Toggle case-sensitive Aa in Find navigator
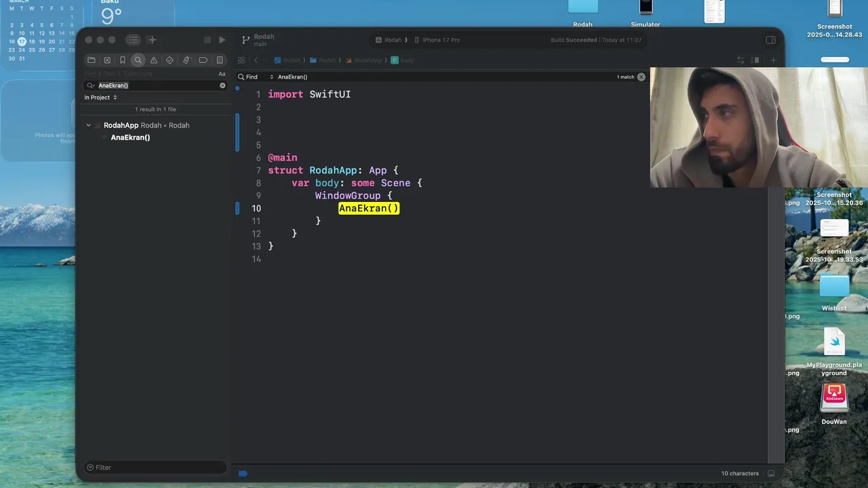The height and width of the screenshot is (488, 868). [x=222, y=74]
